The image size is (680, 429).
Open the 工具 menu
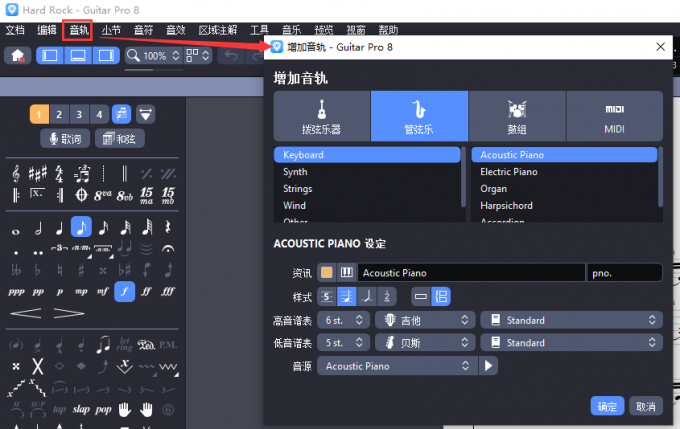pyautogui.click(x=259, y=30)
